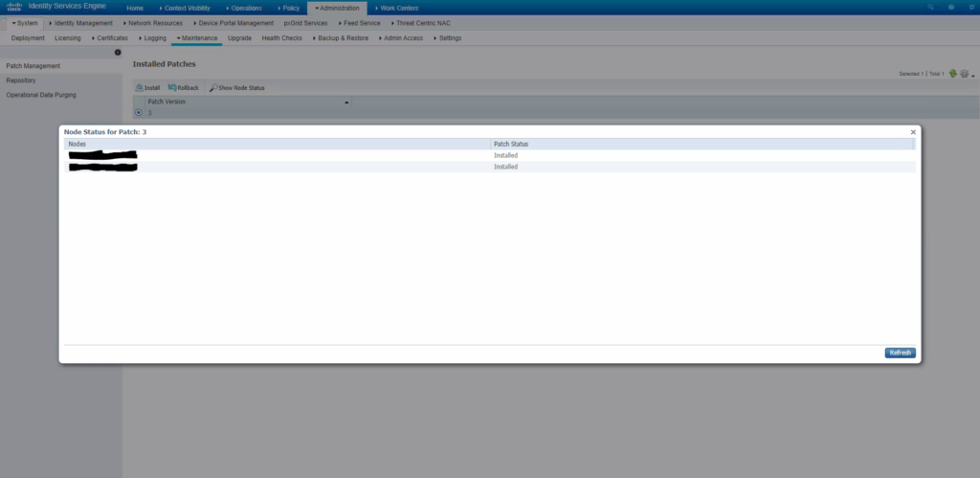
Task: Click Show Node Status in toolbar
Action: [x=237, y=87]
